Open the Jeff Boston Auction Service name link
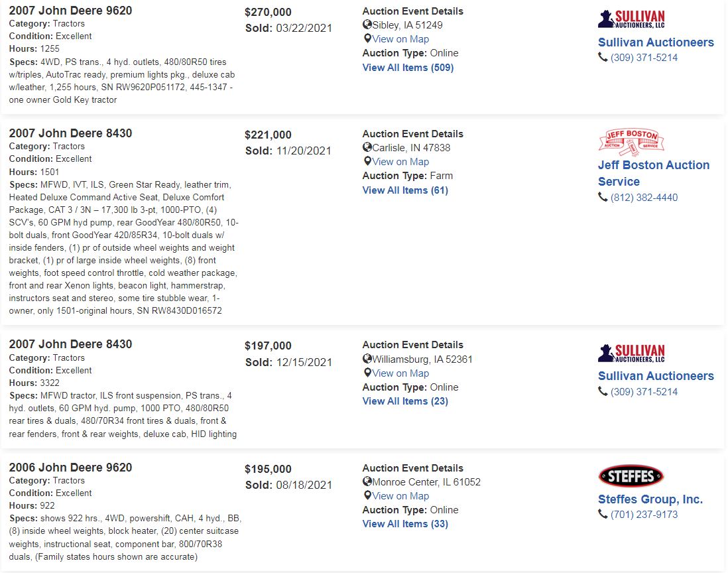The image size is (728, 573). (x=653, y=173)
